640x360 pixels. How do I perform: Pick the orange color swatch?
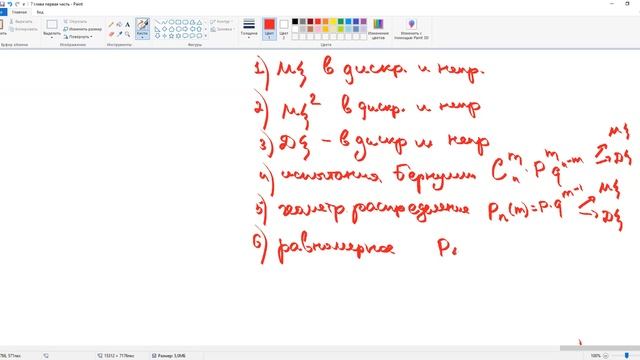(325, 22)
